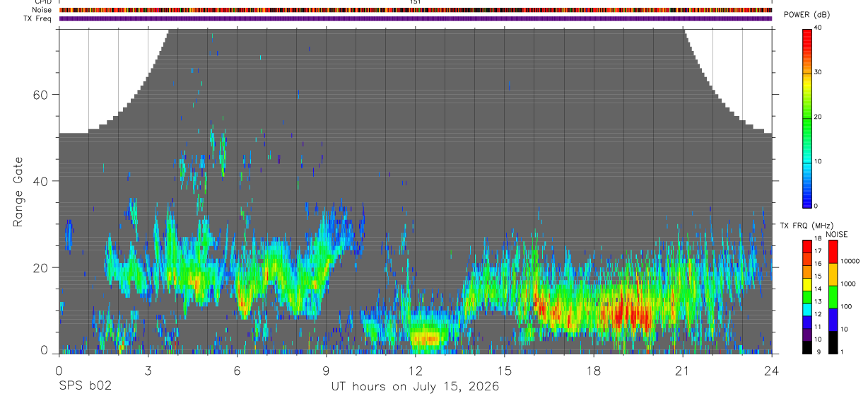Select the Noise strip label at top
Image resolution: width=868 pixels, height=401 pixels.
click(42, 10)
